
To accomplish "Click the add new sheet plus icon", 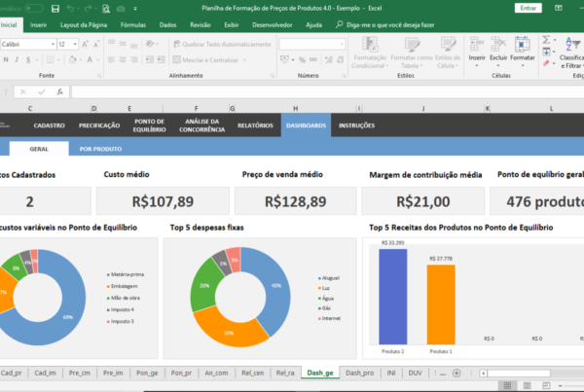I will tap(456, 373).
